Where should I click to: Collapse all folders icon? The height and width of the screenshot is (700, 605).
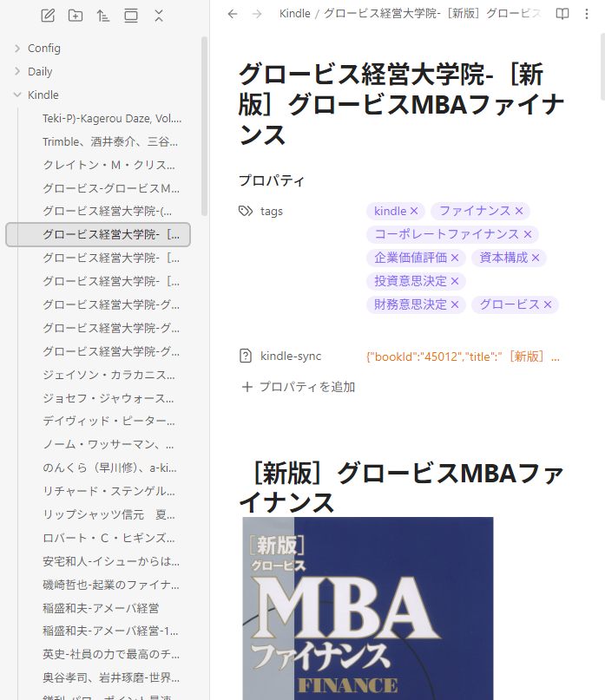click(159, 16)
